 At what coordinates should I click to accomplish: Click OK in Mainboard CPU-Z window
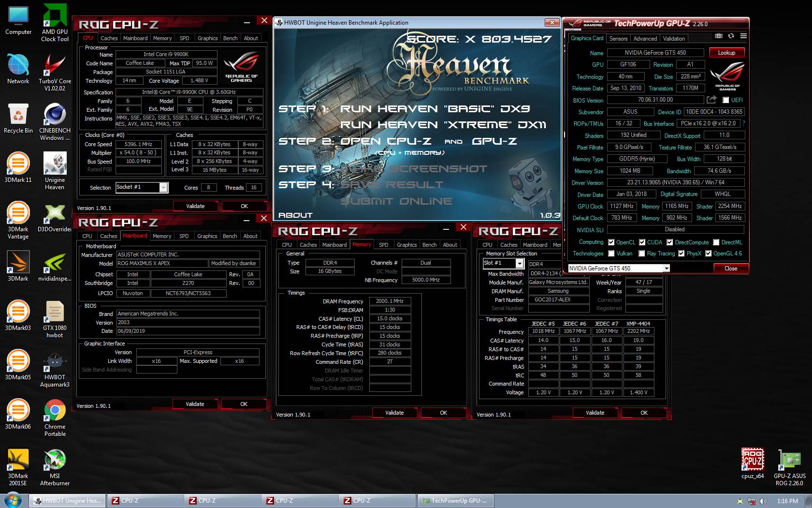pos(244,404)
